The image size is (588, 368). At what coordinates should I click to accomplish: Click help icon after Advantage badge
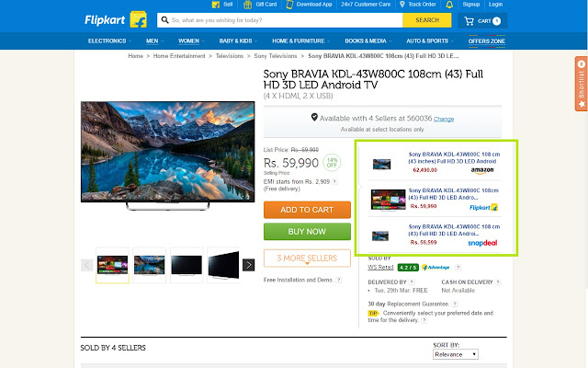tap(458, 268)
